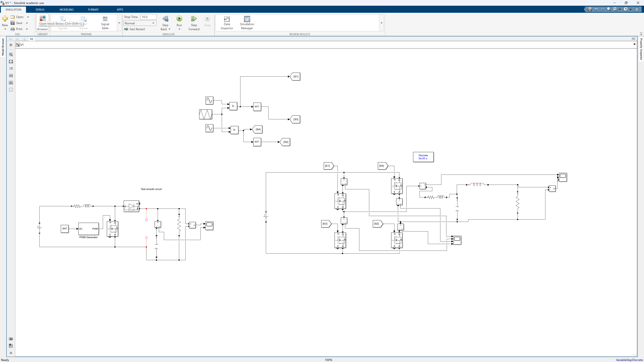Image resolution: width=644 pixels, height=362 pixels.
Task: Open the Print dropdown arrow
Action: [x=27, y=29]
